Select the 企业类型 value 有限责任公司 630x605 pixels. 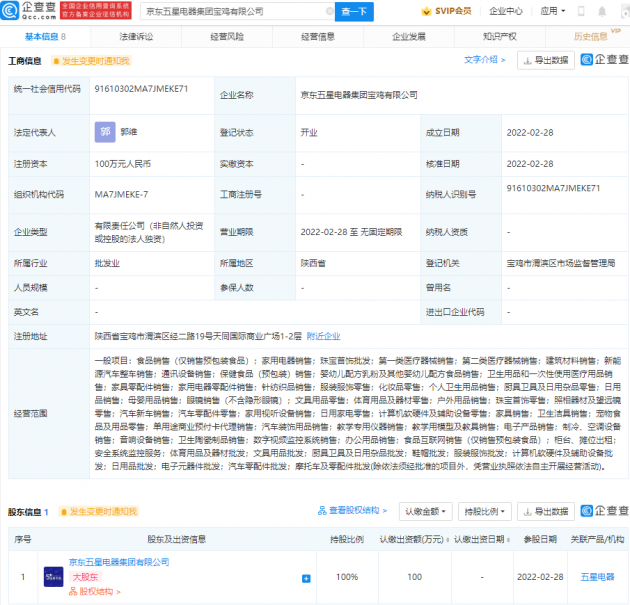tap(149, 232)
